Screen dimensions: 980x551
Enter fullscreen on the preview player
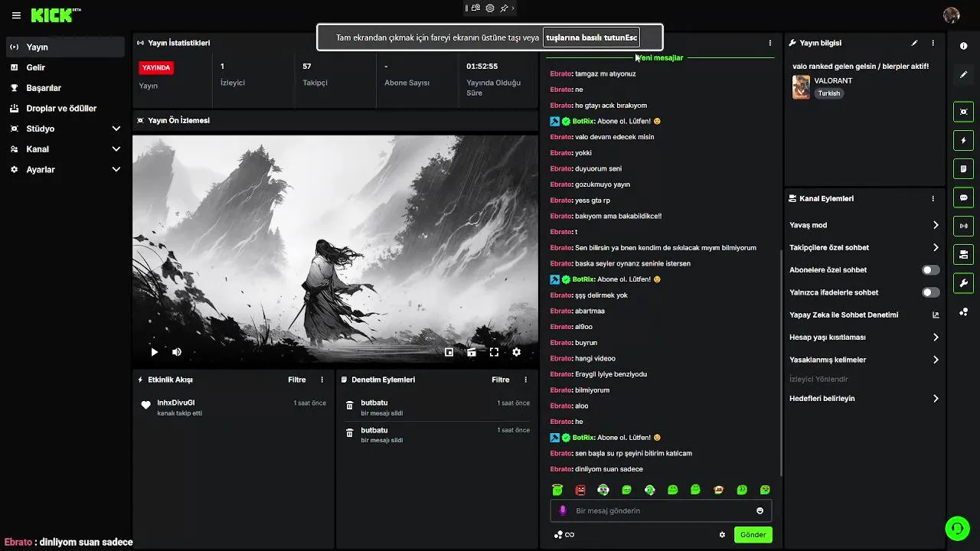tap(495, 352)
